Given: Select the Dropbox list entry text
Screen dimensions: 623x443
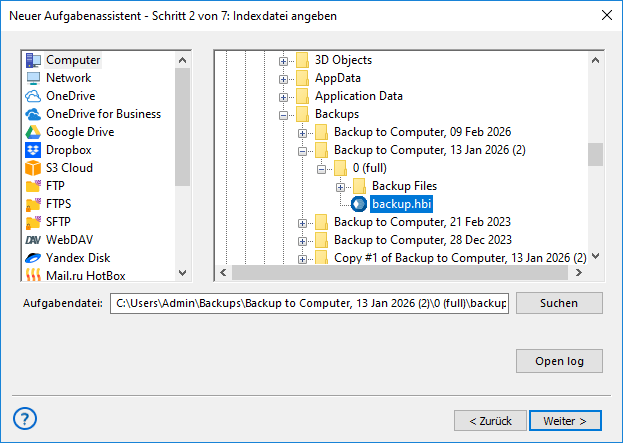Looking at the screenshot, I should pos(69,150).
